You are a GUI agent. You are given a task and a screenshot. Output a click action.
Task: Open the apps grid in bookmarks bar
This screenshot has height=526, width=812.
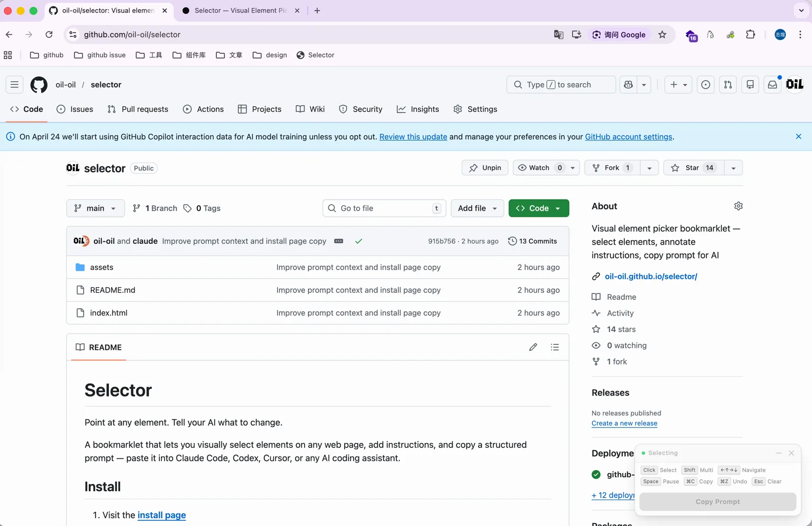pos(8,55)
